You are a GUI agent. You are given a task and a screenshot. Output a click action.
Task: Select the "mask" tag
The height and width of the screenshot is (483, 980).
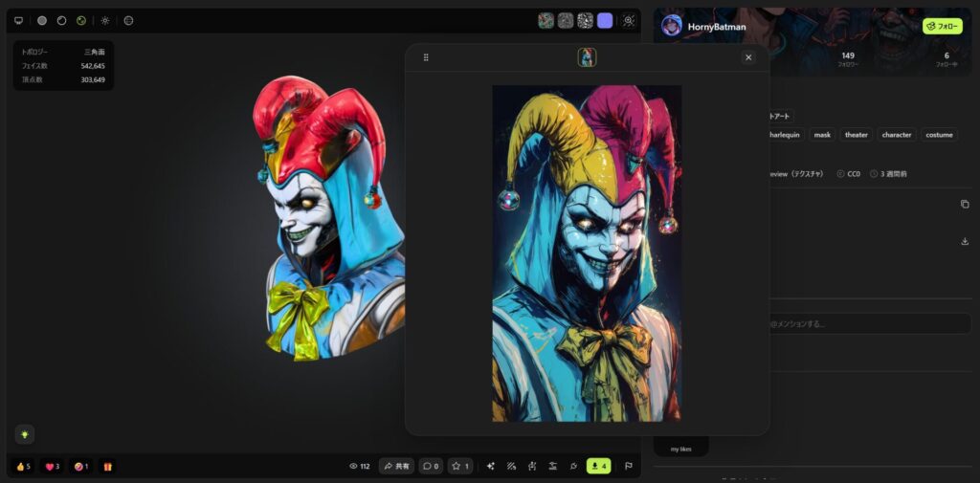(822, 135)
